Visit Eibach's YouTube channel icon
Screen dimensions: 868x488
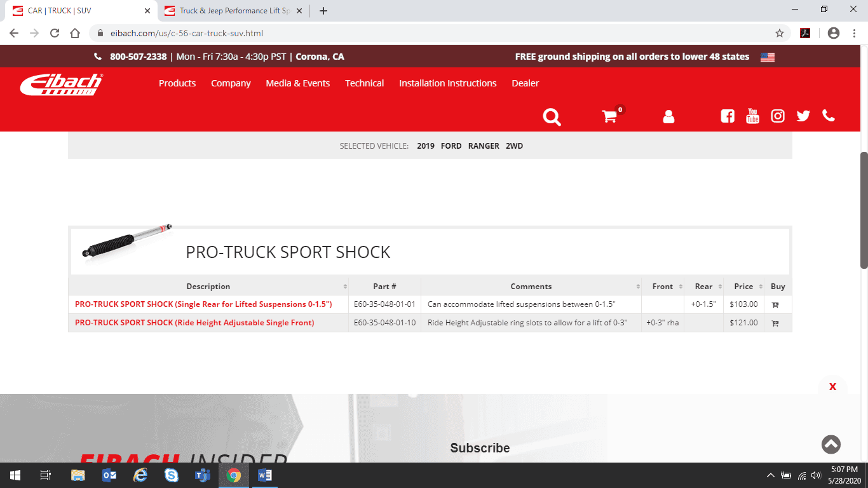point(752,116)
